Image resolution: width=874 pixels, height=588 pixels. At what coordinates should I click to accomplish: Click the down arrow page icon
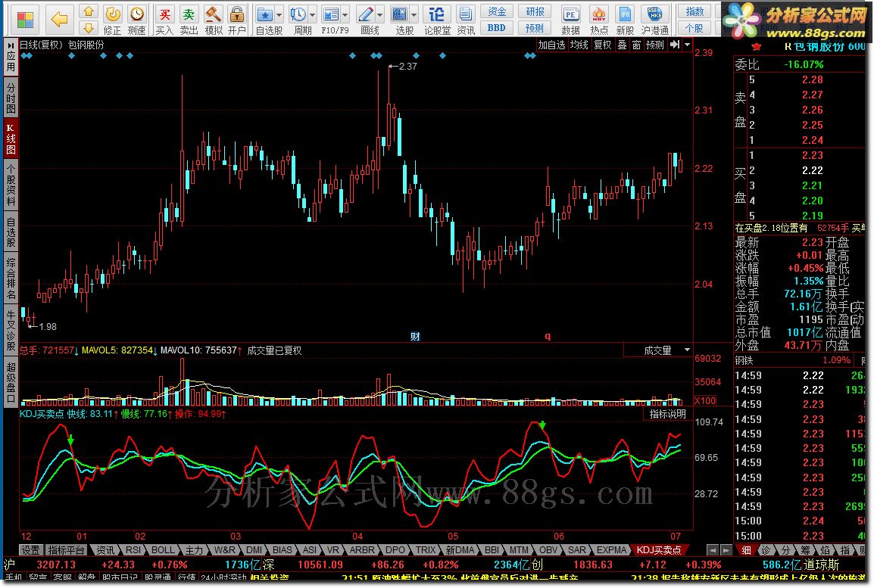coord(88,27)
